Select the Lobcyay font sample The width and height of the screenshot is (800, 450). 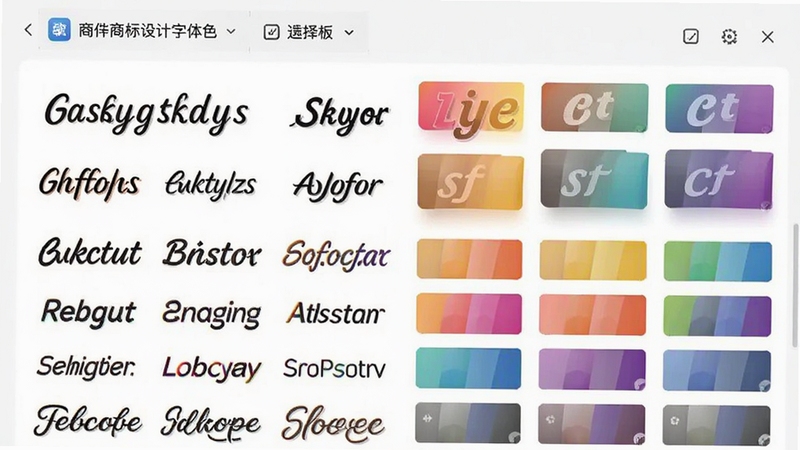pos(212,369)
